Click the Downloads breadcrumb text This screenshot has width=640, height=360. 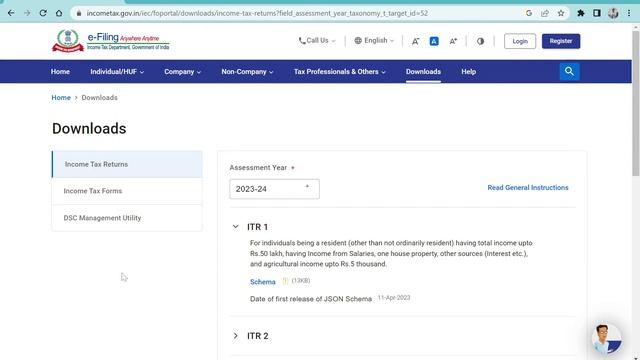100,98
